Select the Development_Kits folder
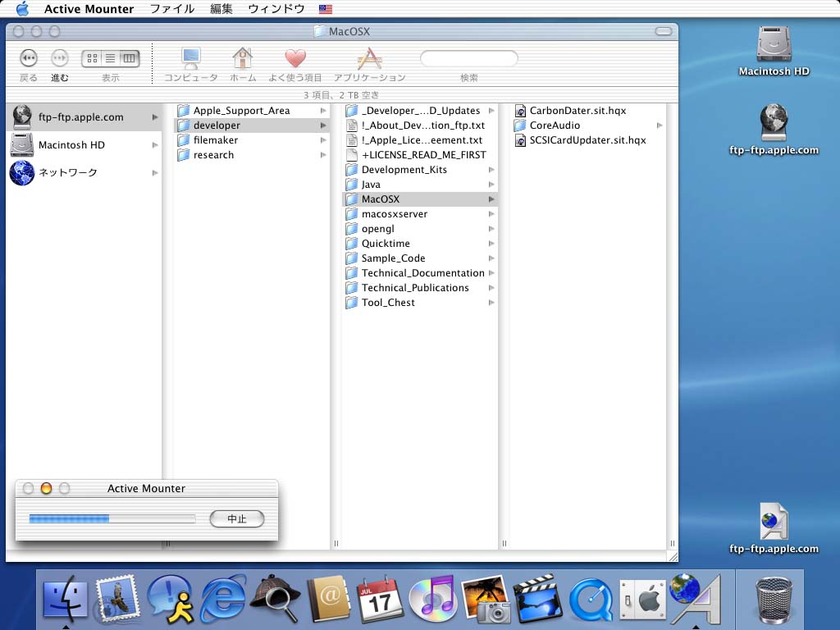 tap(420, 169)
